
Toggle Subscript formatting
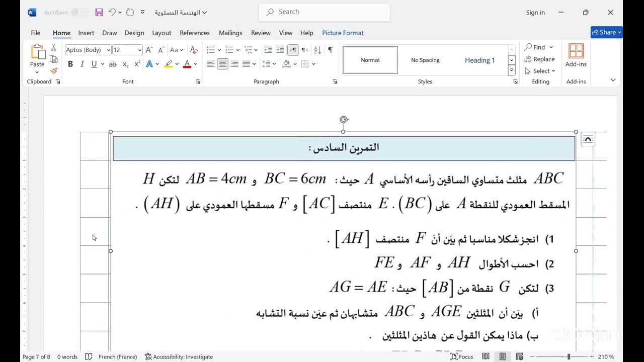pyautogui.click(x=125, y=64)
